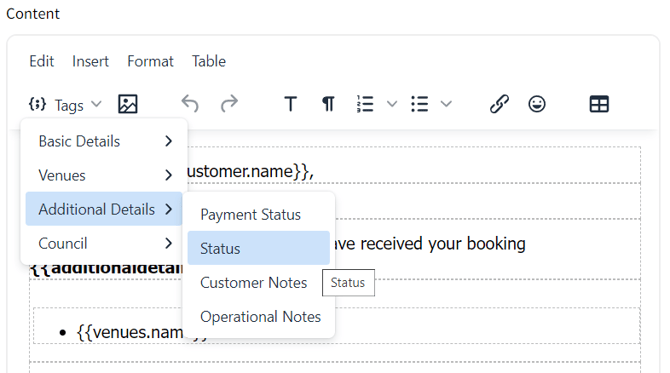Click the numbered list icon
This screenshot has height=373, width=670.
pos(365,104)
